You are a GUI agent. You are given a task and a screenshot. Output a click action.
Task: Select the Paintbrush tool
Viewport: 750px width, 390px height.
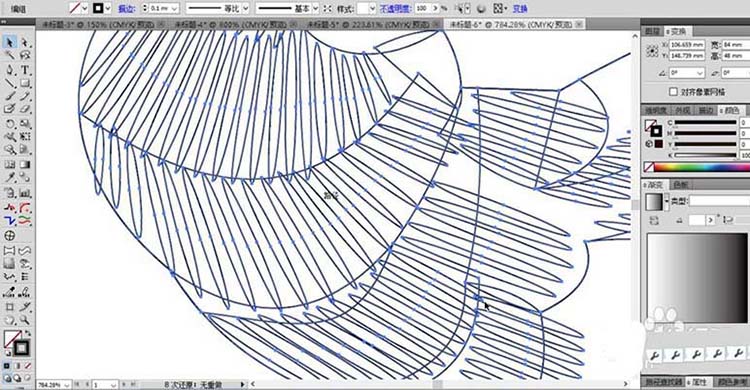[10, 97]
